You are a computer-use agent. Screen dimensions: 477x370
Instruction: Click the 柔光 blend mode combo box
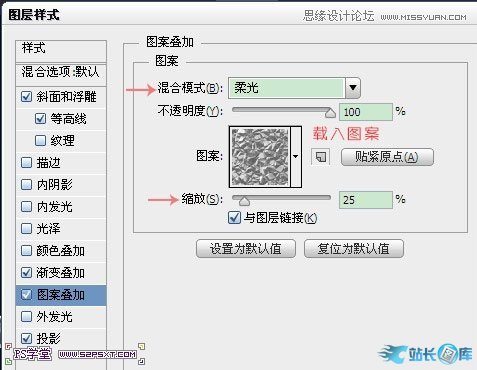[294, 88]
